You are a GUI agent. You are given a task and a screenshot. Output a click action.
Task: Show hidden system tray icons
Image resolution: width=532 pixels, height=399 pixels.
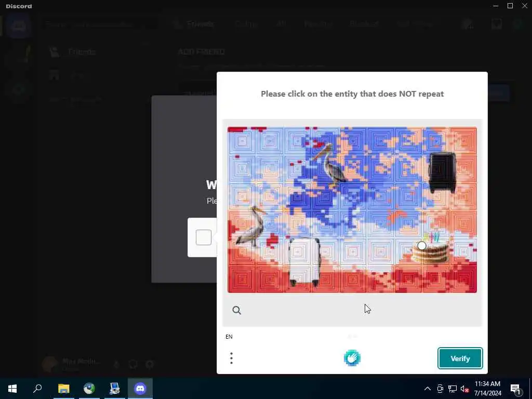428,389
